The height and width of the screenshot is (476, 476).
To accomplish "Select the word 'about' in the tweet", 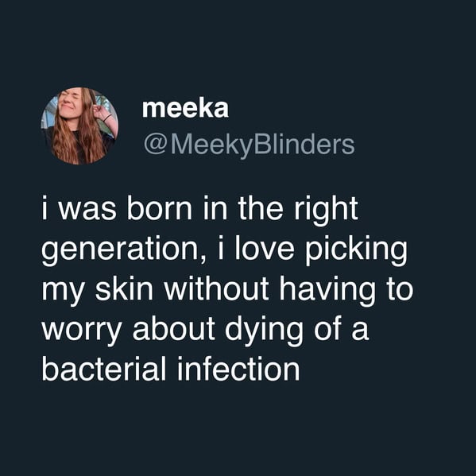I will pos(174,328).
